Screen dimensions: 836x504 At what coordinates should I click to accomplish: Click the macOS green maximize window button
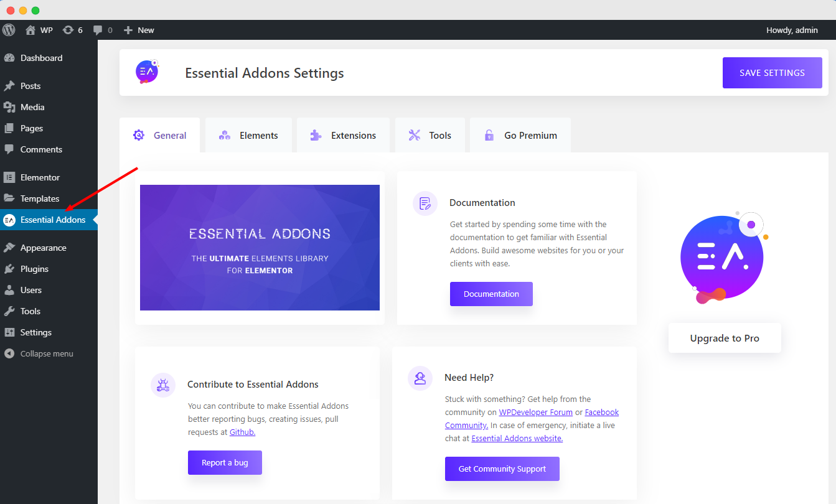[35, 11]
